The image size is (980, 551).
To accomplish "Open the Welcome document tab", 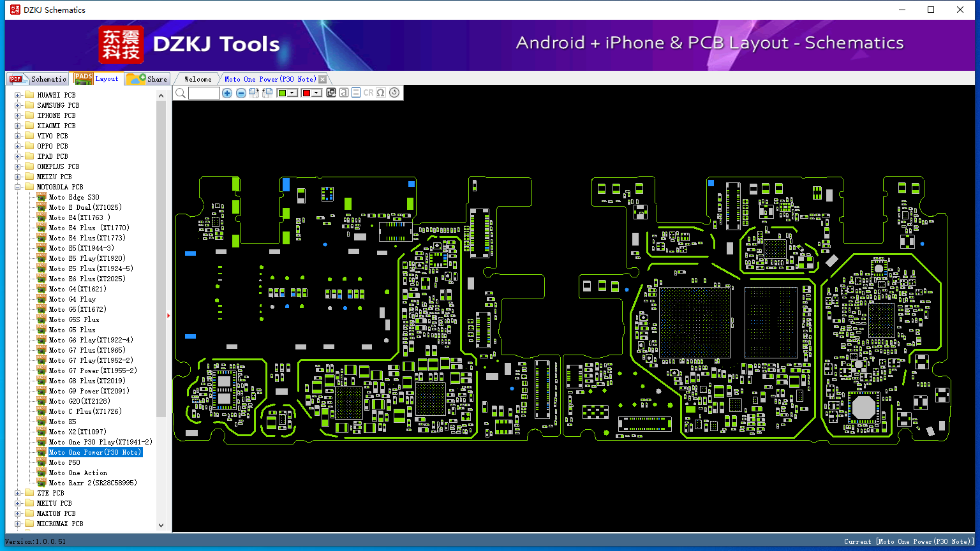I will [198, 79].
